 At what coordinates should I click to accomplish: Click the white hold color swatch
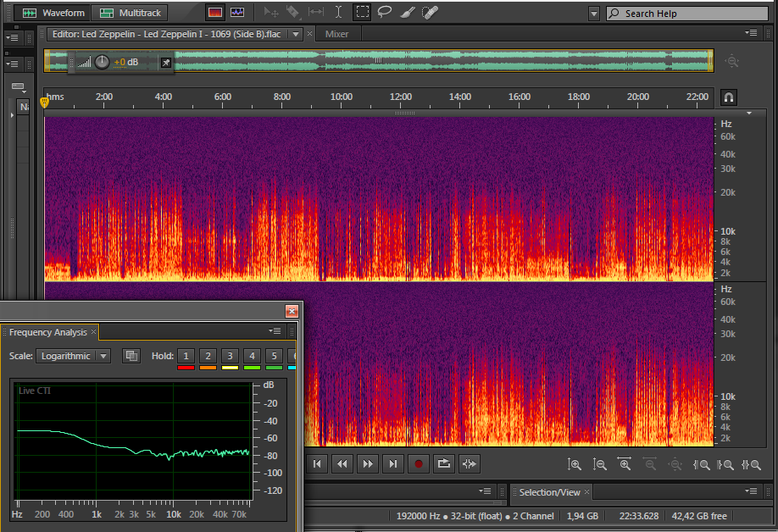coord(230,368)
